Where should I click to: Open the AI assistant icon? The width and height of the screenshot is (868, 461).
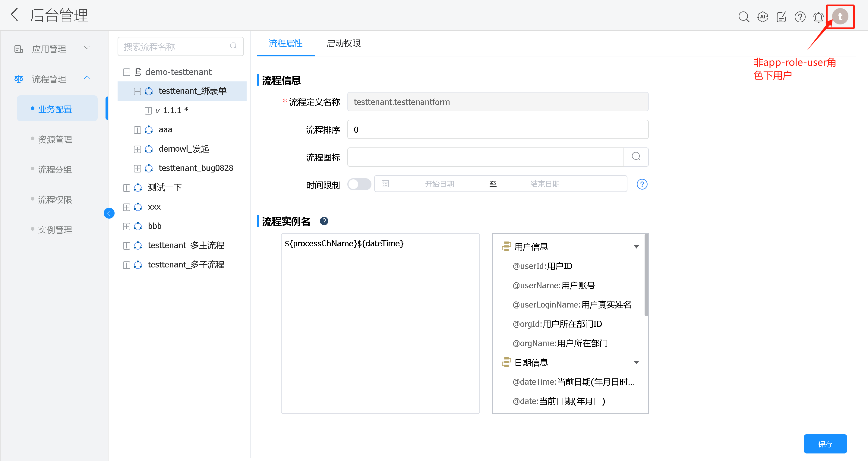pyautogui.click(x=762, y=17)
